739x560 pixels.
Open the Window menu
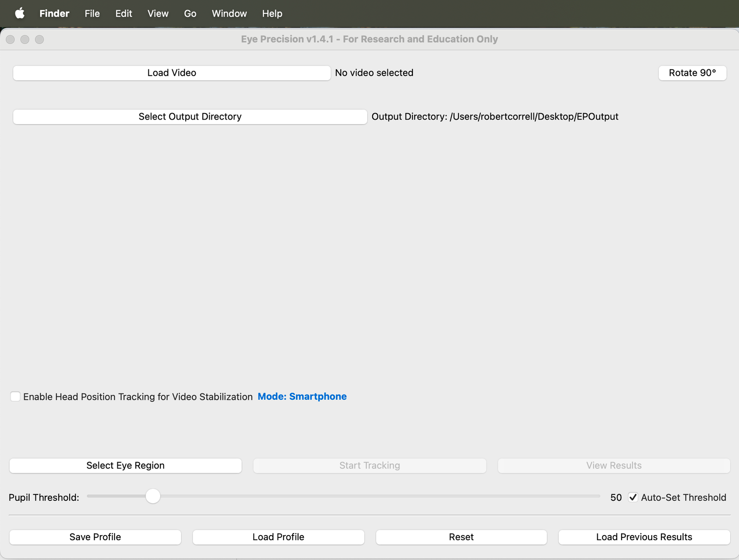tap(229, 13)
